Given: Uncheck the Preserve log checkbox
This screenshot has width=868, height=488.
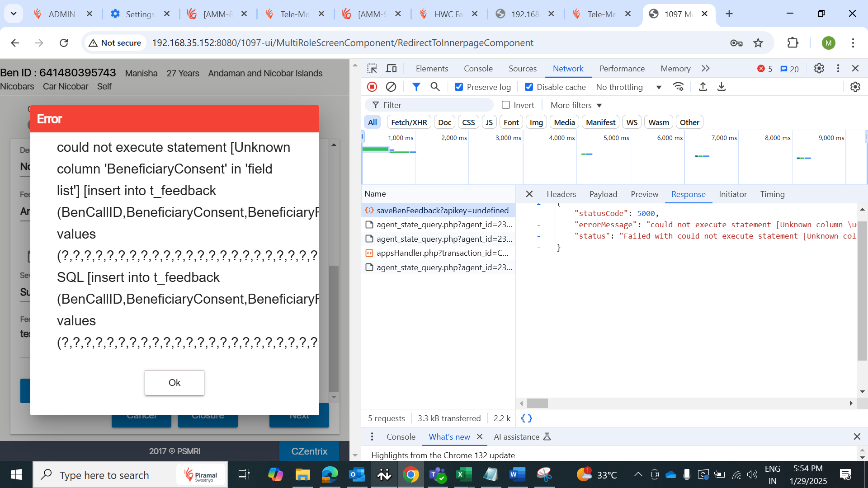Looking at the screenshot, I should (459, 87).
